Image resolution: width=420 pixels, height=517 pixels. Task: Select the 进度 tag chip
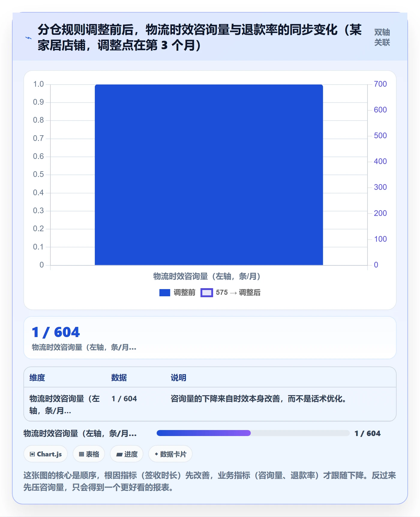[x=127, y=454]
